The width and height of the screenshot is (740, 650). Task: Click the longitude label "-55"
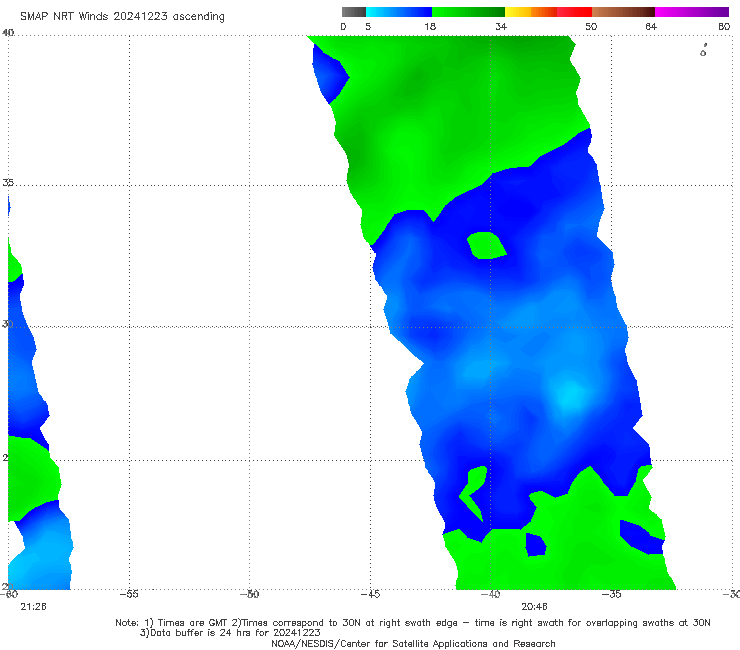129,594
